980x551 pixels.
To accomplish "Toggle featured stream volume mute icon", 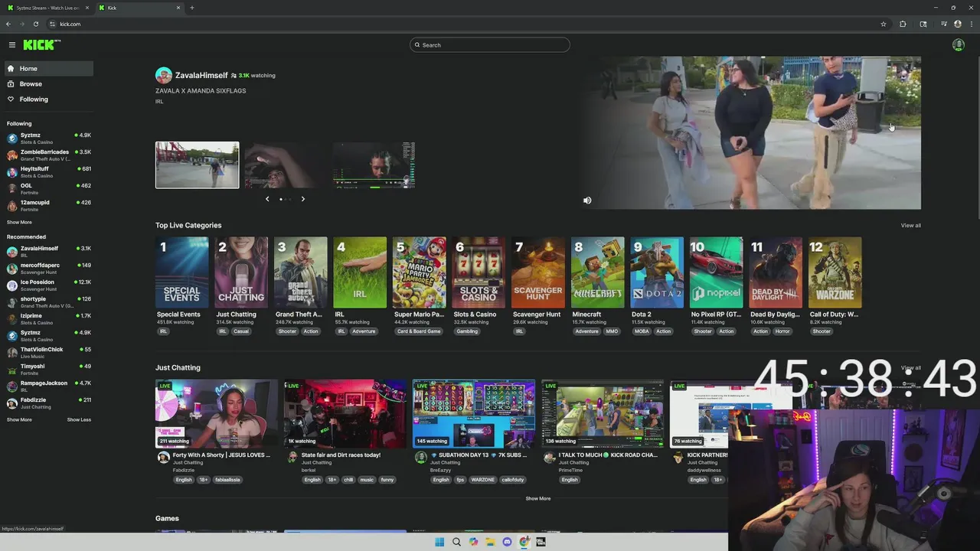I will 587,201.
